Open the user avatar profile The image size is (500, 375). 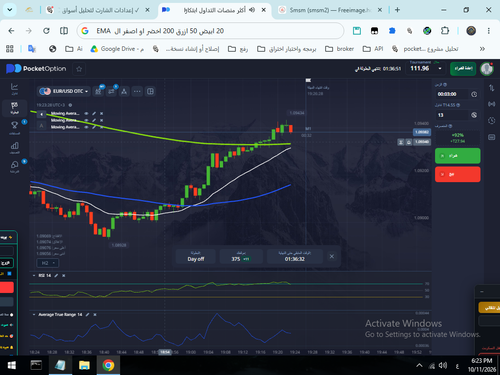(x=487, y=69)
